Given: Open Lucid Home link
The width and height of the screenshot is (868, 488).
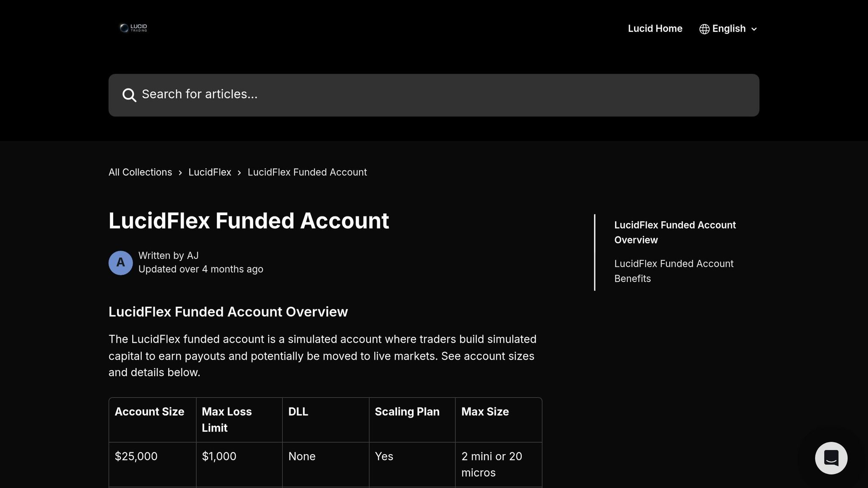Looking at the screenshot, I should [655, 29].
